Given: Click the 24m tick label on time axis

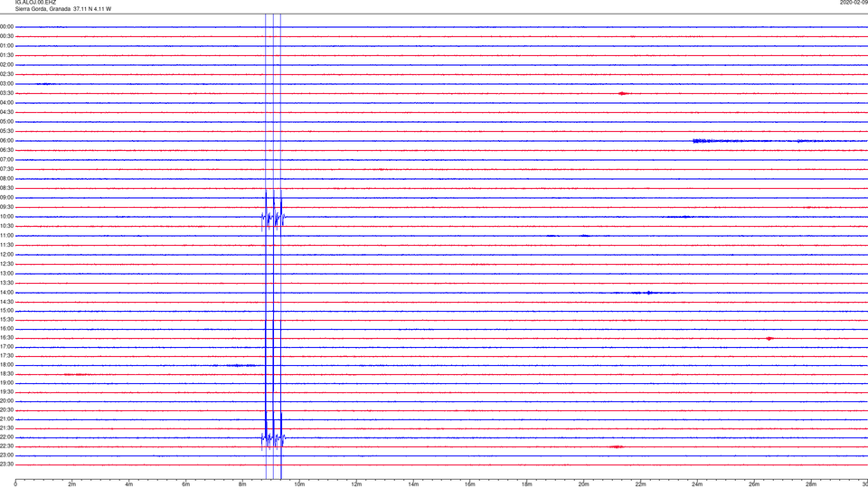Looking at the screenshot, I should pyautogui.click(x=697, y=484).
